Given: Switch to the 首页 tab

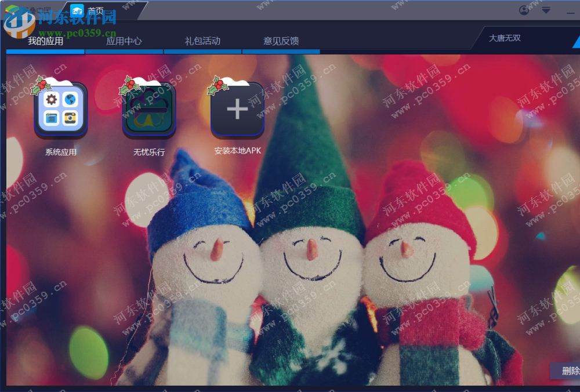Looking at the screenshot, I should point(97,9).
